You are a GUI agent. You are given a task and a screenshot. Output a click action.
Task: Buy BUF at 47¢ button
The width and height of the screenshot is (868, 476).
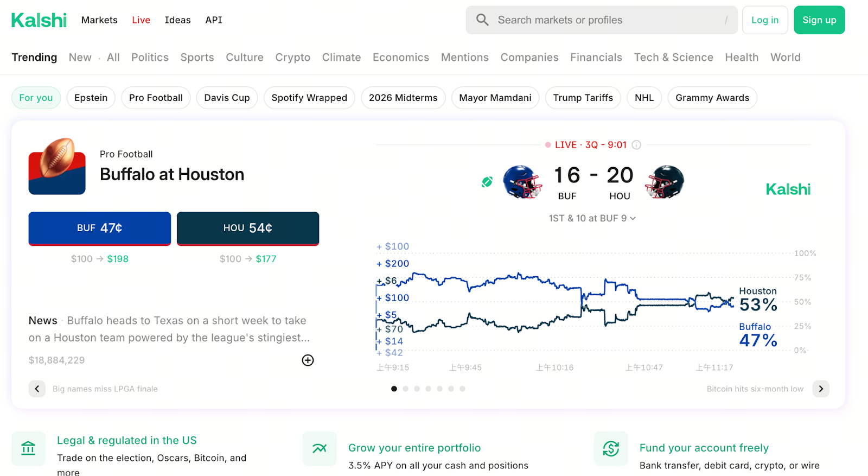pyautogui.click(x=100, y=229)
